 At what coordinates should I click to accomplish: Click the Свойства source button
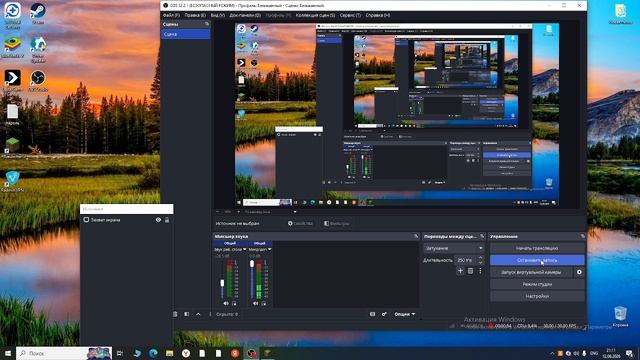[300, 223]
